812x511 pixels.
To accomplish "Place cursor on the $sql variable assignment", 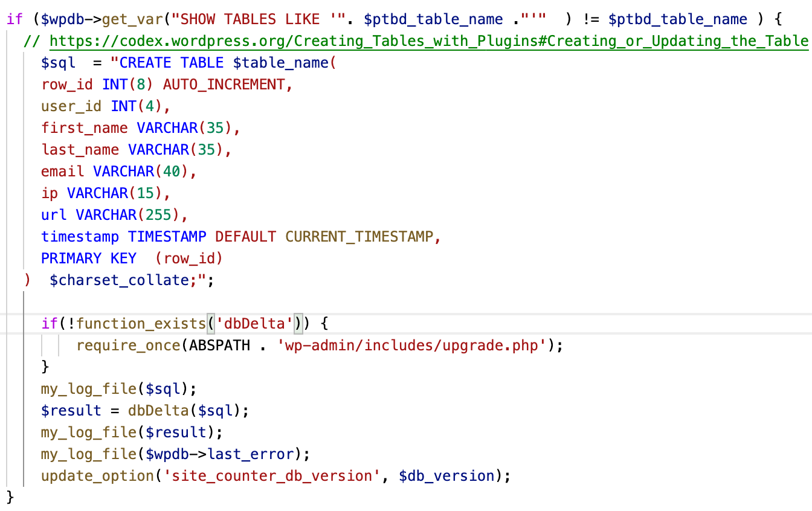I will coord(59,63).
